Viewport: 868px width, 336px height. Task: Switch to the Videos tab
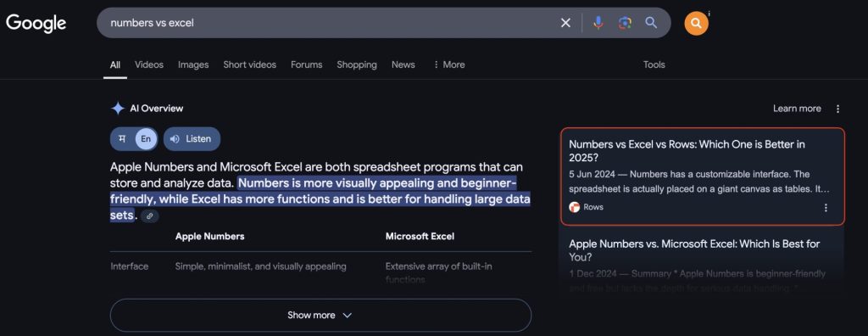(x=149, y=64)
